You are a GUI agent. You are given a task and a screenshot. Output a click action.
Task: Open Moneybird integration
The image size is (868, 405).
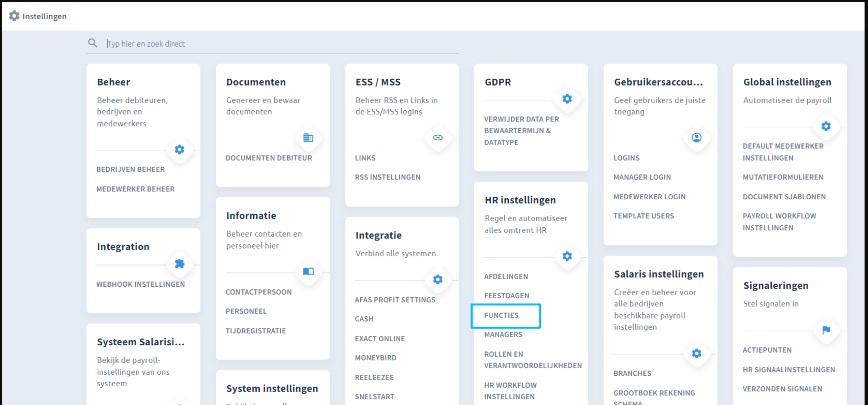(x=376, y=358)
